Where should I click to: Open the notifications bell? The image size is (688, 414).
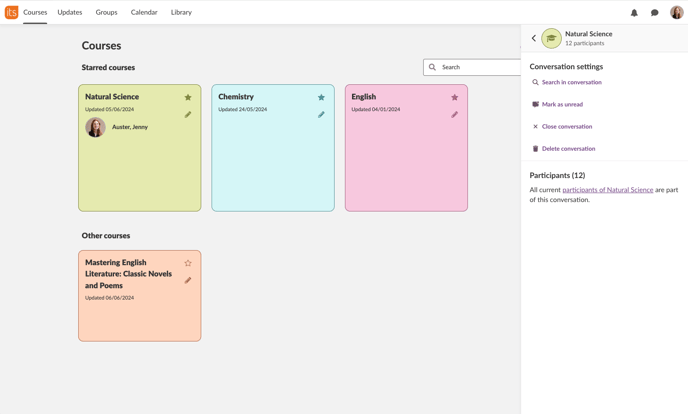(634, 13)
